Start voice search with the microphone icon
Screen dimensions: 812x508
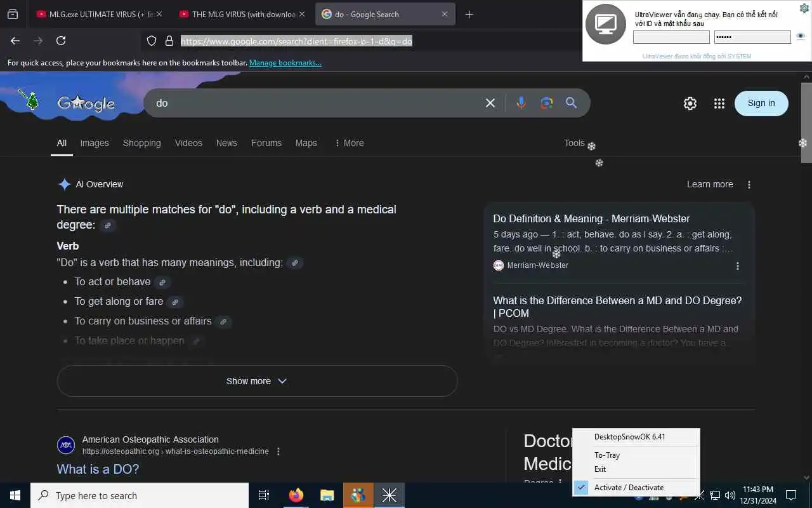click(521, 103)
